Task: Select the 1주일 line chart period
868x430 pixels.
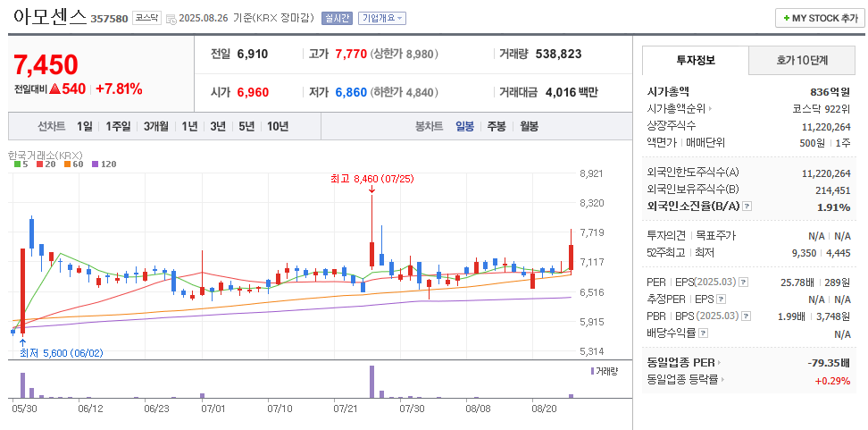Action: (118, 126)
